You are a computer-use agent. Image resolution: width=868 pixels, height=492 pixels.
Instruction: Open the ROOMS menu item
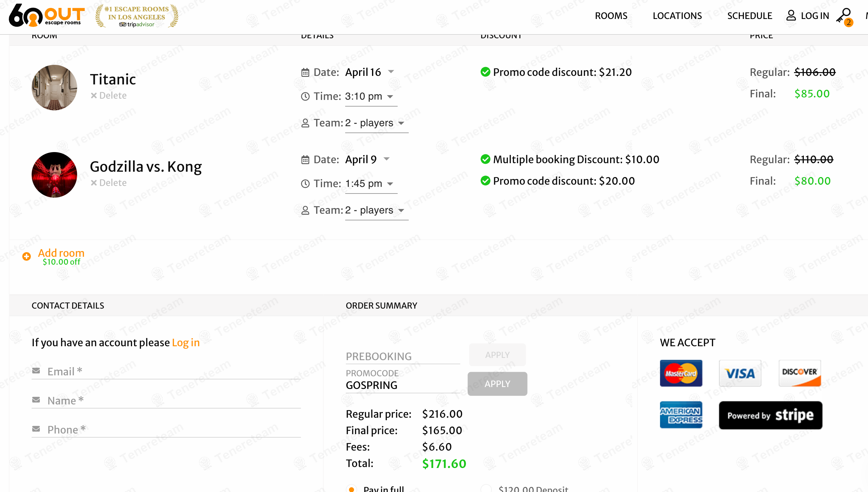611,15
